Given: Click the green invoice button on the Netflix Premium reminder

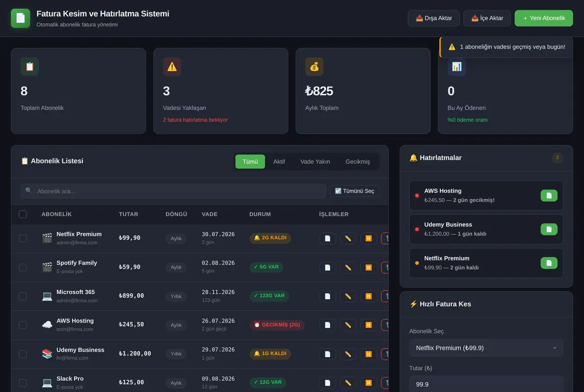Looking at the screenshot, I should 549,263.
